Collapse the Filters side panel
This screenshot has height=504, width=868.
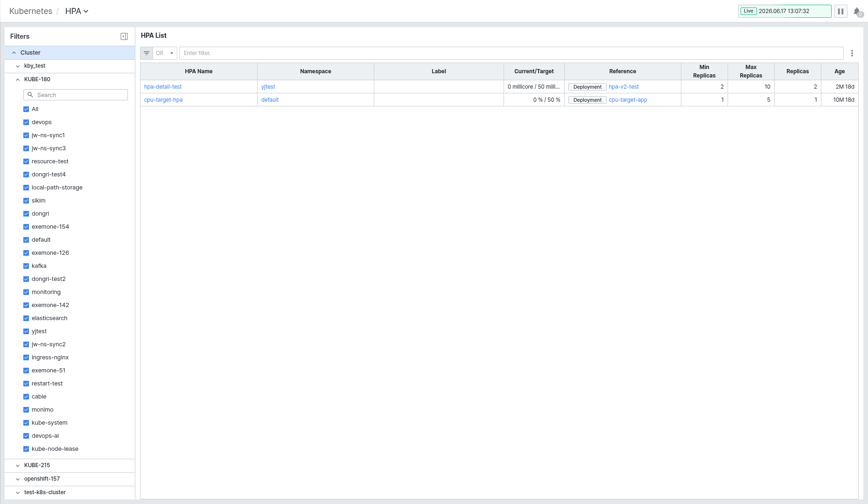point(124,36)
